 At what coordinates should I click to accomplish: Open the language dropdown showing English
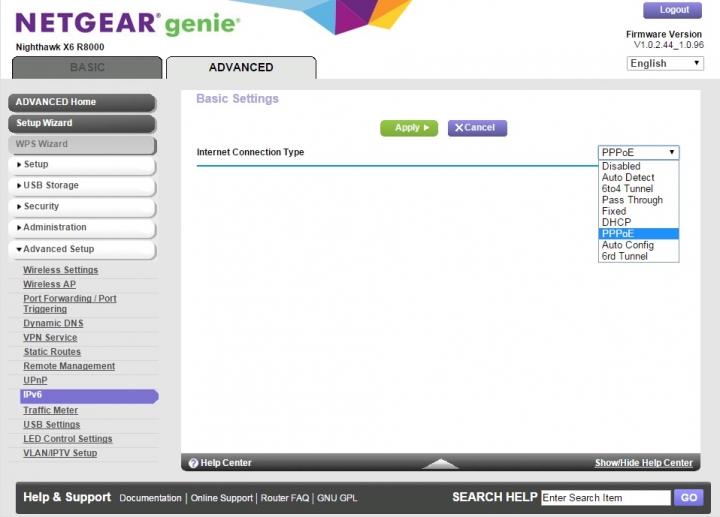[665, 63]
